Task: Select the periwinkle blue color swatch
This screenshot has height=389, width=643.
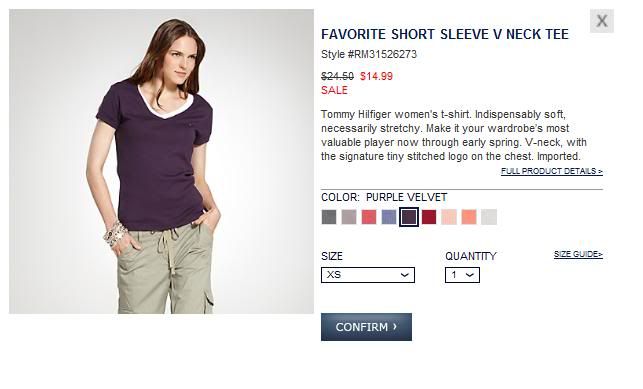Action: click(389, 217)
